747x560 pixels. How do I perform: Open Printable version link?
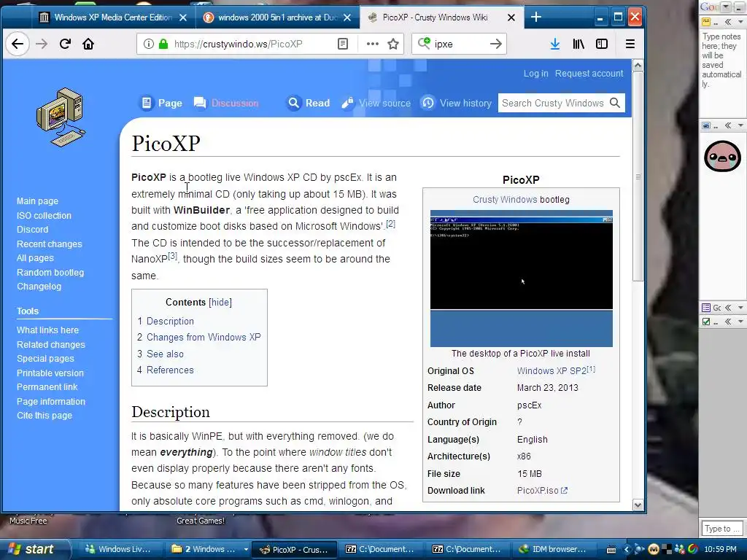tap(50, 373)
